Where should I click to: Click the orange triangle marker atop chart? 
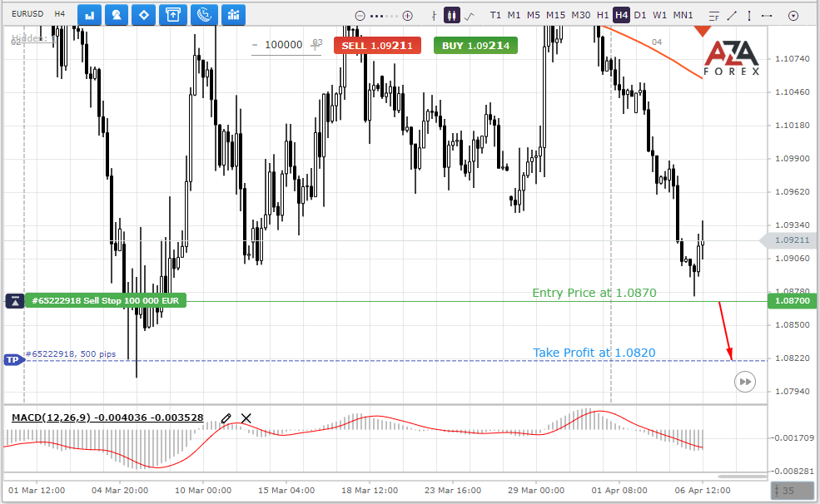703,32
